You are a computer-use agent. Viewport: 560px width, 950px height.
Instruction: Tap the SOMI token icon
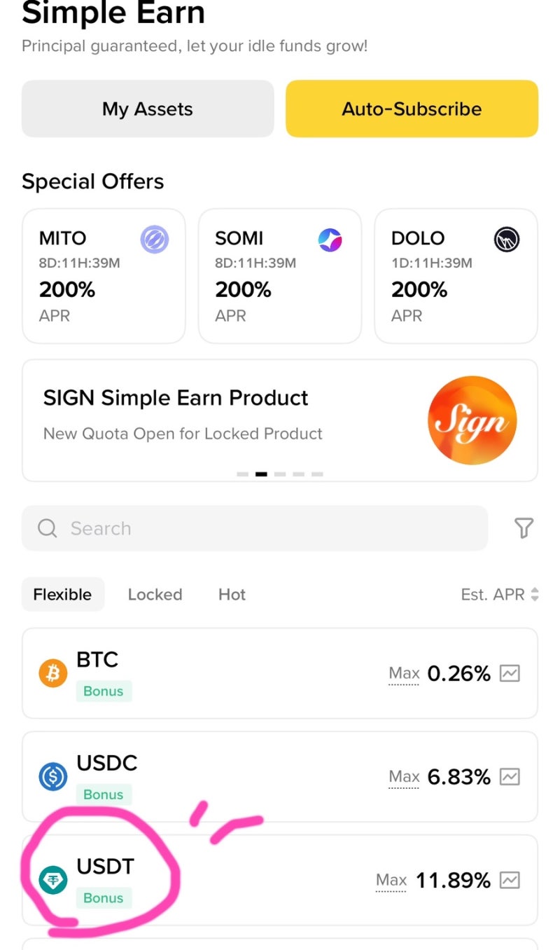(x=330, y=239)
